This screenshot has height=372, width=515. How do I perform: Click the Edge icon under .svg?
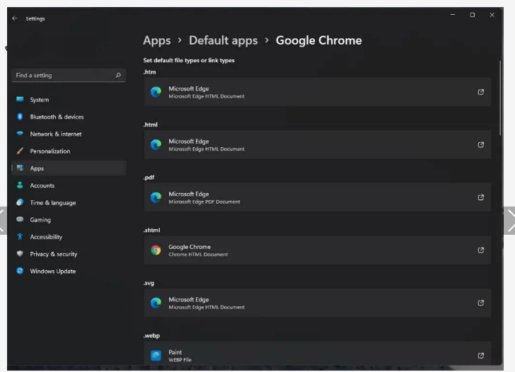(x=156, y=303)
